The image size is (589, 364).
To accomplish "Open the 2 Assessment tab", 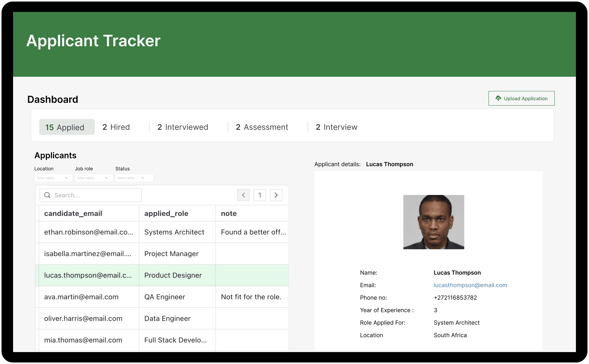I will pos(262,127).
